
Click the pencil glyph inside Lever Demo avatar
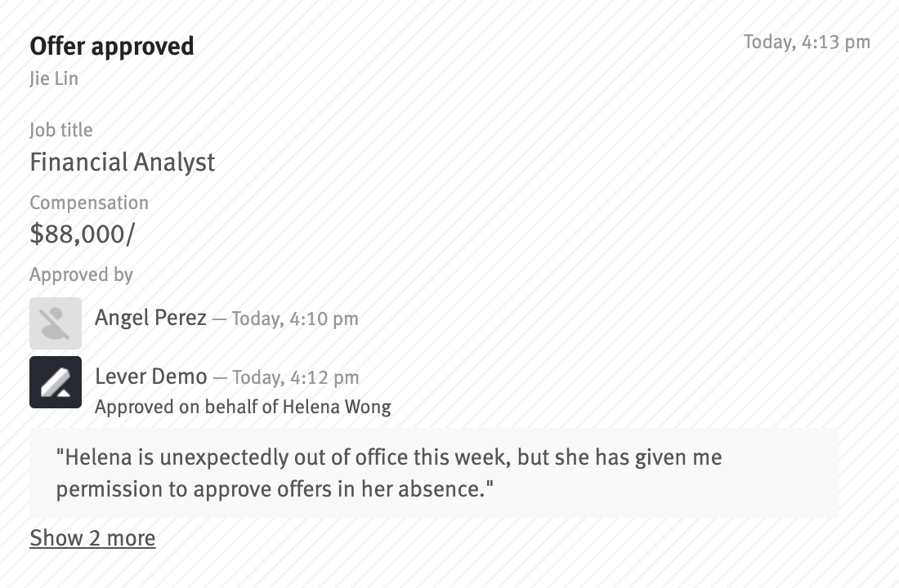(56, 381)
